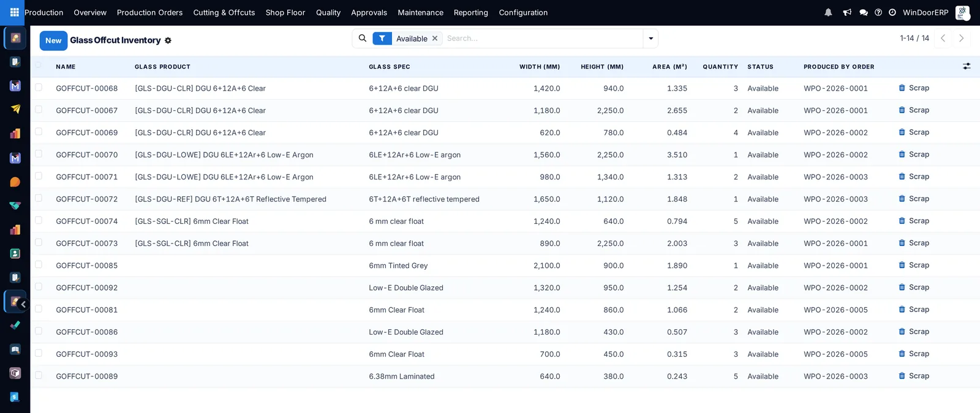Tick the select-all header checkbox

coord(39,65)
